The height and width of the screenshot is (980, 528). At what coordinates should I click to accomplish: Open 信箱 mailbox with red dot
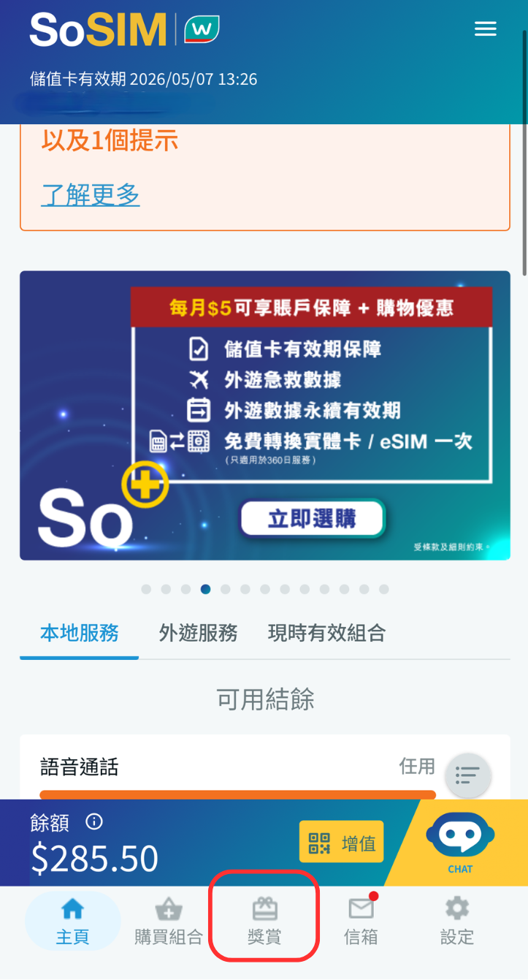(361, 921)
